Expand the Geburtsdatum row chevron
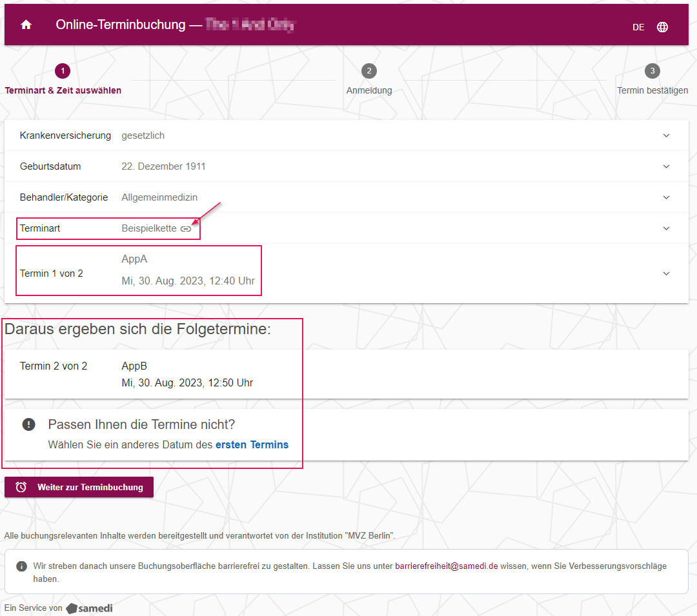 [x=666, y=166]
